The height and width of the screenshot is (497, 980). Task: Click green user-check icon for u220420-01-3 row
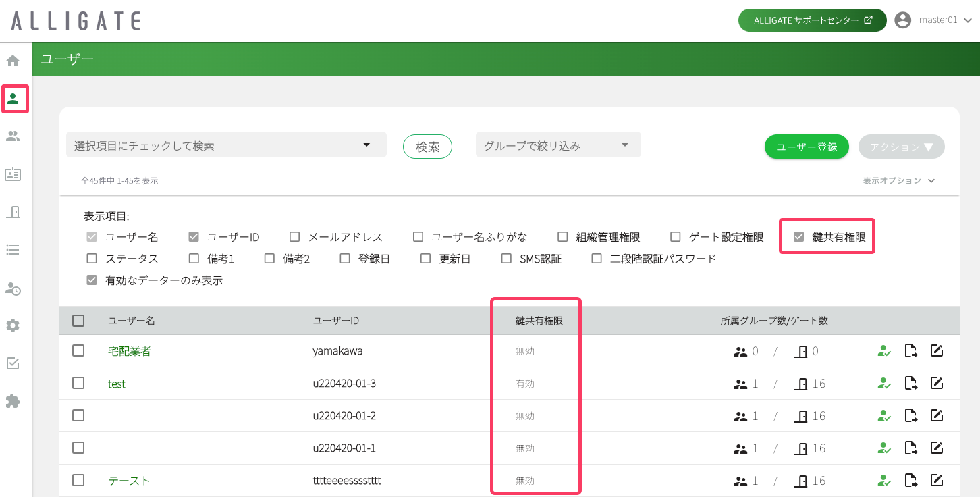click(x=884, y=384)
